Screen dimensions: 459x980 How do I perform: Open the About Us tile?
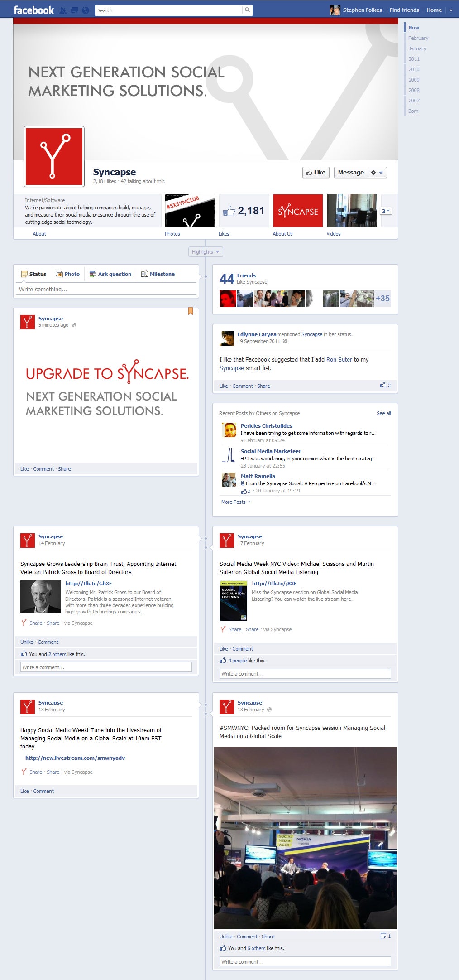[298, 211]
